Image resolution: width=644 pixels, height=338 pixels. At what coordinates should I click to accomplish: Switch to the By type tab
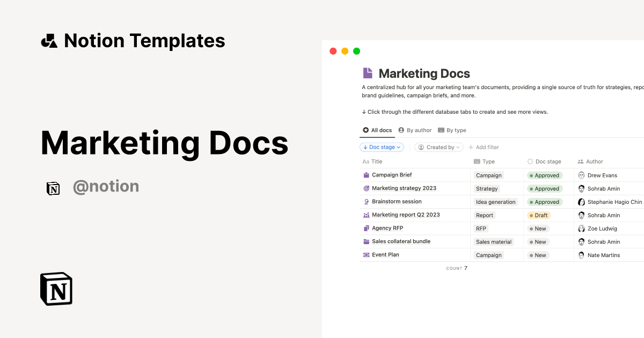[452, 130]
